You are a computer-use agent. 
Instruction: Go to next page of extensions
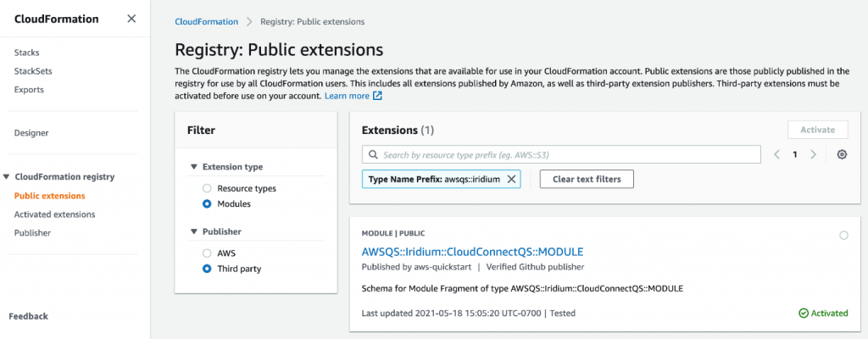tap(814, 154)
